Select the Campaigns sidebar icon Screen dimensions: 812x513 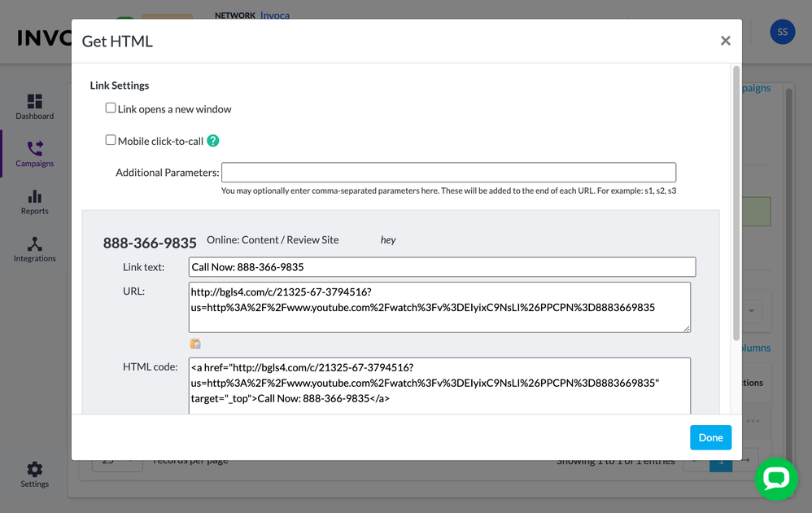[34, 149]
